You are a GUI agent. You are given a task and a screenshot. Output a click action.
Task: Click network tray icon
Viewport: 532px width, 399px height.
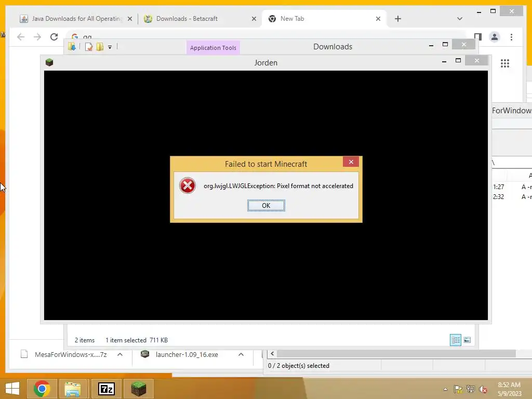click(x=471, y=389)
